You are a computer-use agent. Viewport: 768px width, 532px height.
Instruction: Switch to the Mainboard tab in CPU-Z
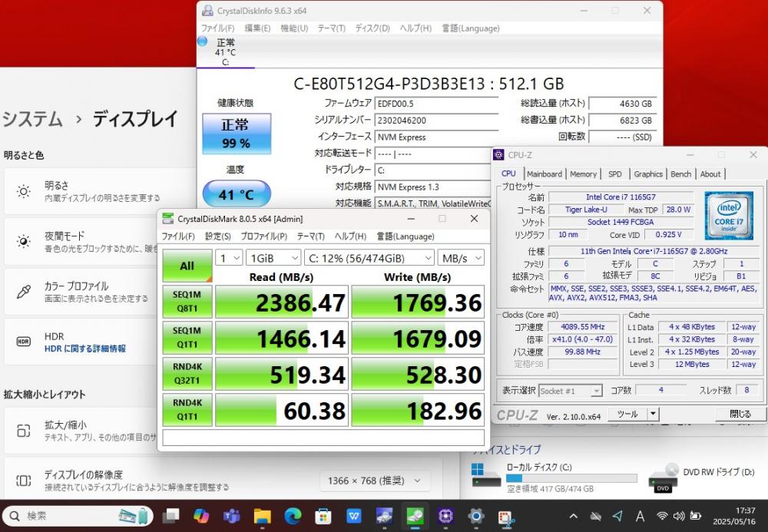point(545,173)
